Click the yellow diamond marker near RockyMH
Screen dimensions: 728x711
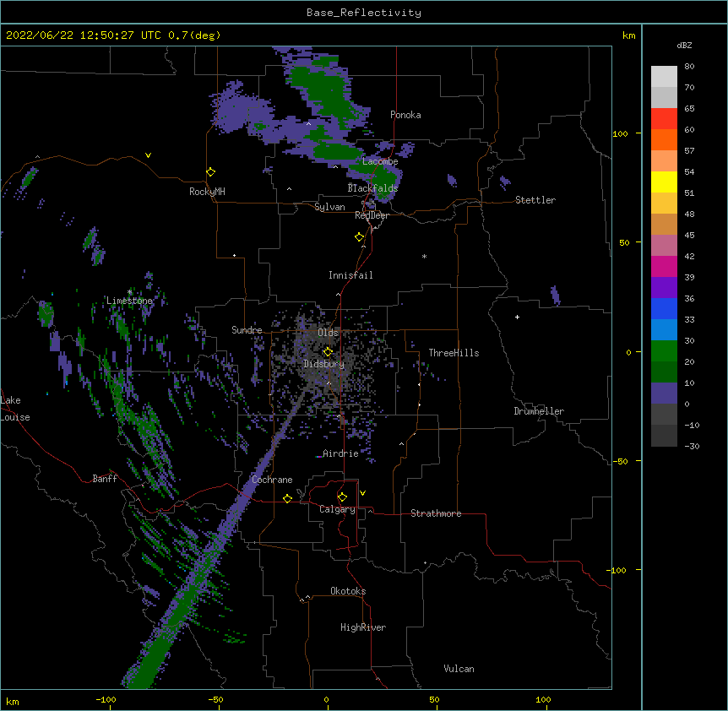210,171
